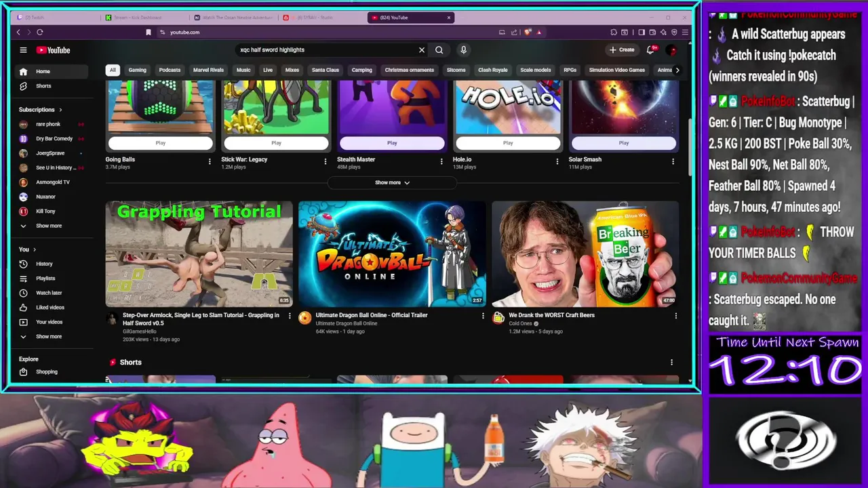Select the Santa Claus chip
Screen dimensions: 868x488
tap(325, 70)
